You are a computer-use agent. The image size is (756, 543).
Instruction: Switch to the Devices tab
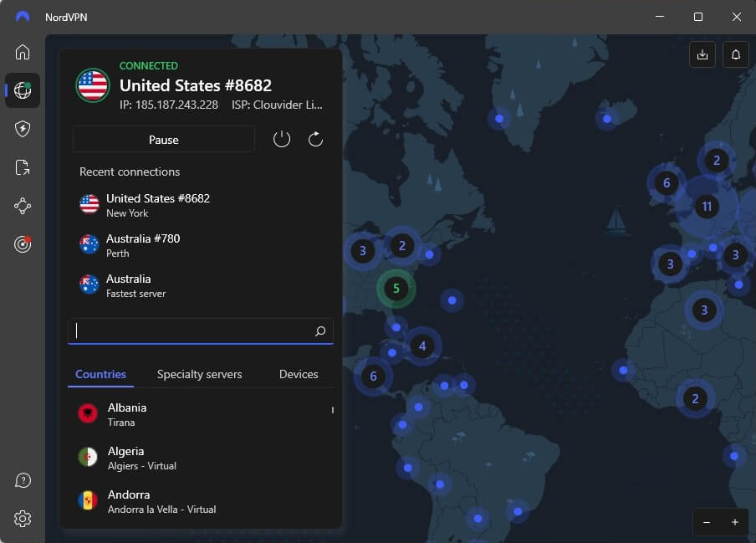[x=299, y=374]
